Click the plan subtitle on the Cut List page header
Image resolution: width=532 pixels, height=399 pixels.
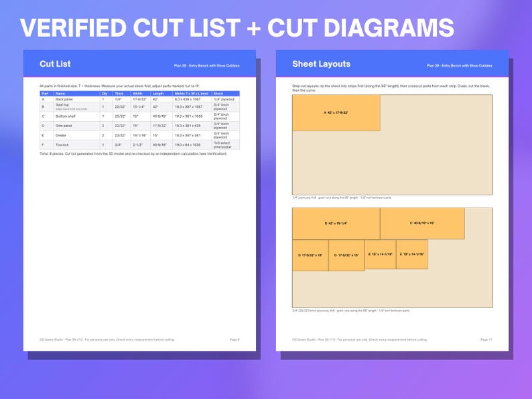[206, 66]
